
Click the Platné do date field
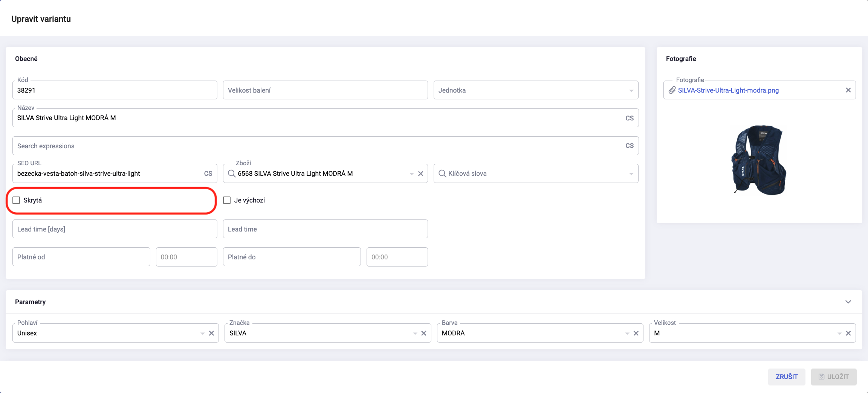point(292,257)
